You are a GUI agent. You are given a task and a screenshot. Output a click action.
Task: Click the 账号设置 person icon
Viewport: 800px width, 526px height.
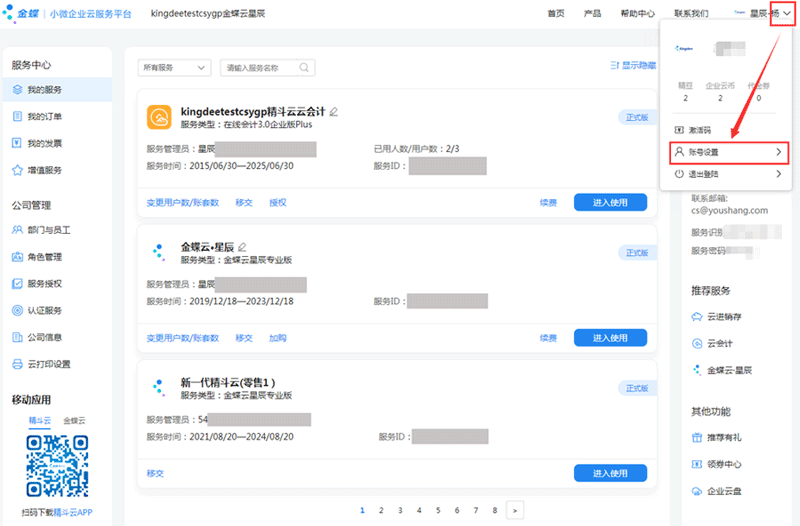(679, 152)
